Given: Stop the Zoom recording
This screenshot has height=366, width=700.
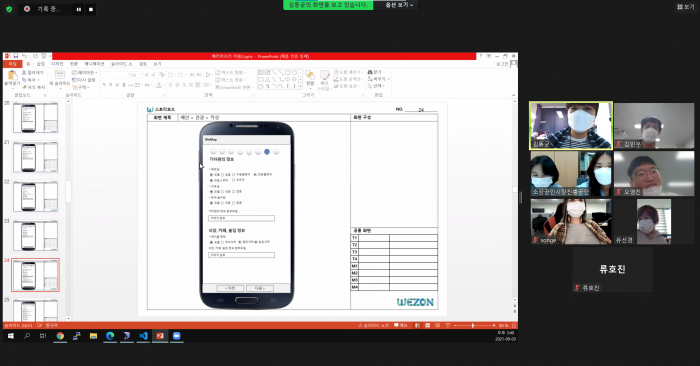Looking at the screenshot, I should coord(91,9).
